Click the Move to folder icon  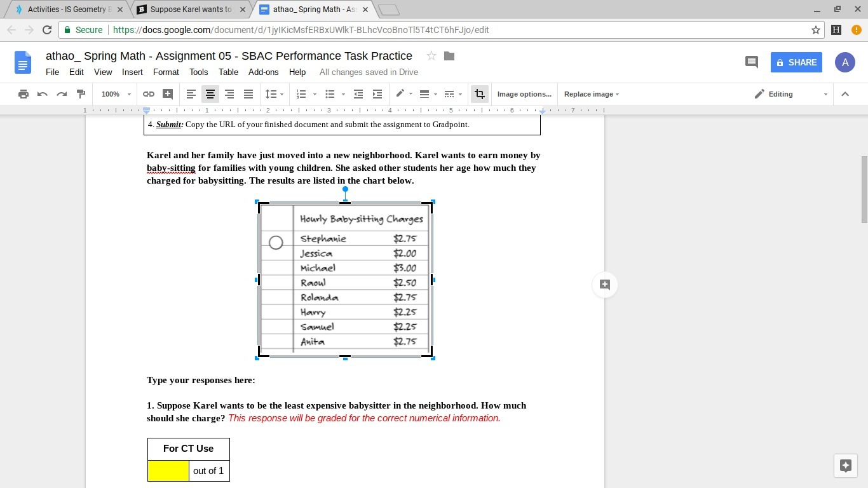(449, 56)
